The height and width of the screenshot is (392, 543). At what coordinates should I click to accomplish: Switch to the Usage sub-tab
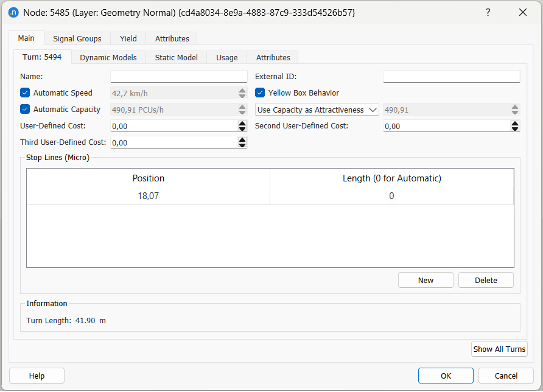pos(226,58)
